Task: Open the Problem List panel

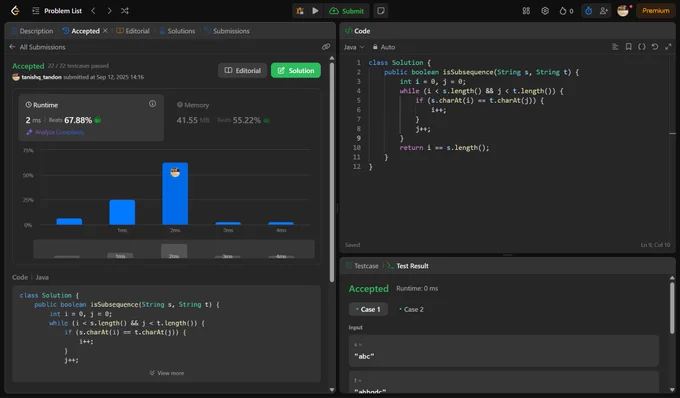Action: (57, 11)
